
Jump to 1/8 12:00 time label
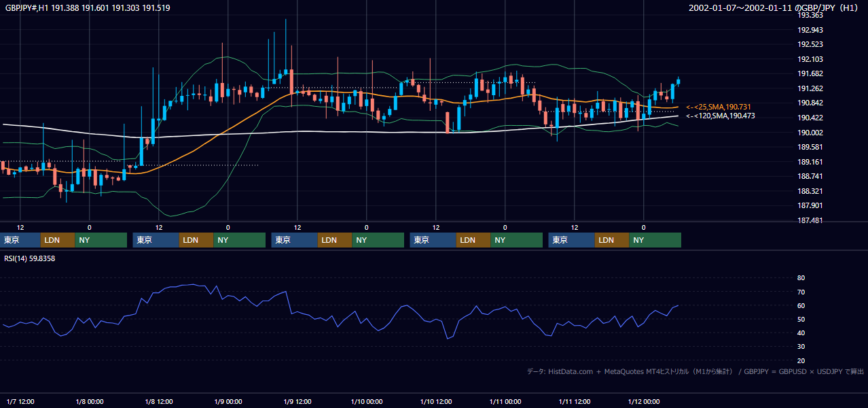point(159,401)
